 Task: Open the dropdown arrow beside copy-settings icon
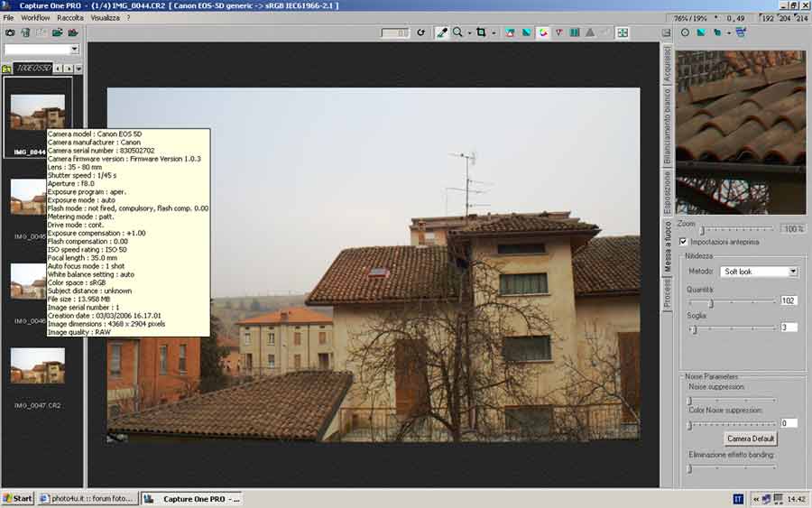(x=728, y=33)
